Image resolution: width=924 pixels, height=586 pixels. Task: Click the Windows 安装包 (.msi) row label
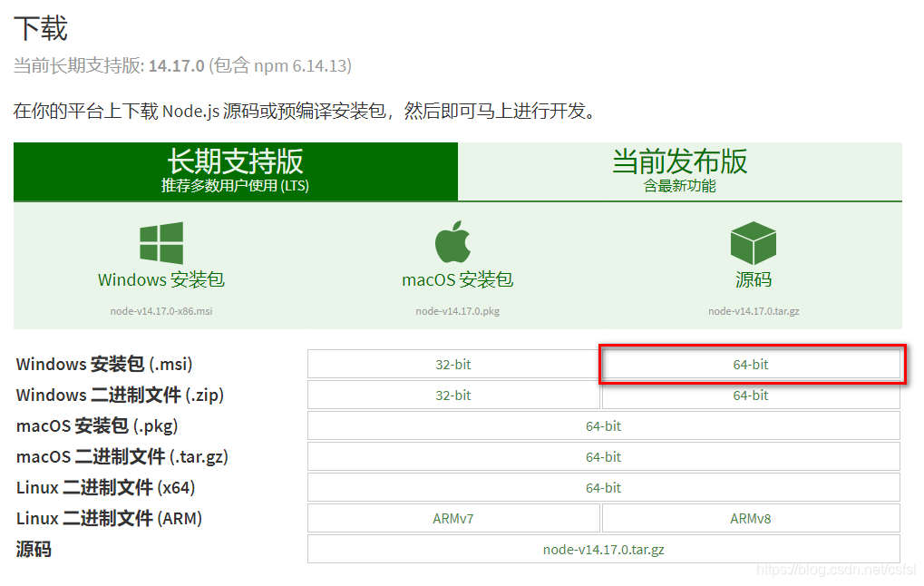104,365
